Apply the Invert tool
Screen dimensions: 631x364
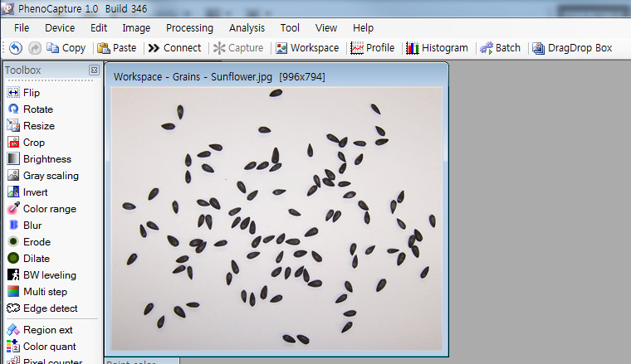35,192
